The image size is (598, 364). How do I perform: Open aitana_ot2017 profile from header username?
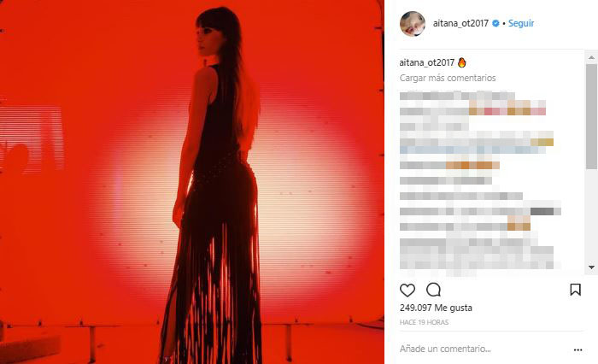coord(460,23)
